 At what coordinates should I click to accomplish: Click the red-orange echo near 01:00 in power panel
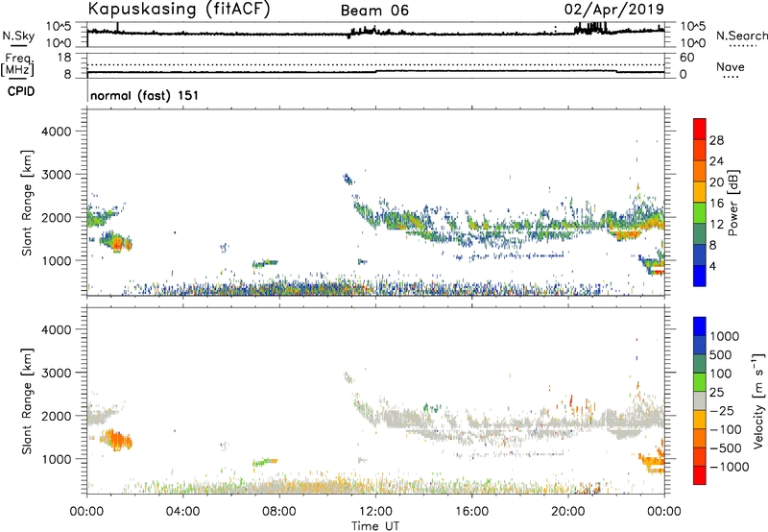point(116,242)
